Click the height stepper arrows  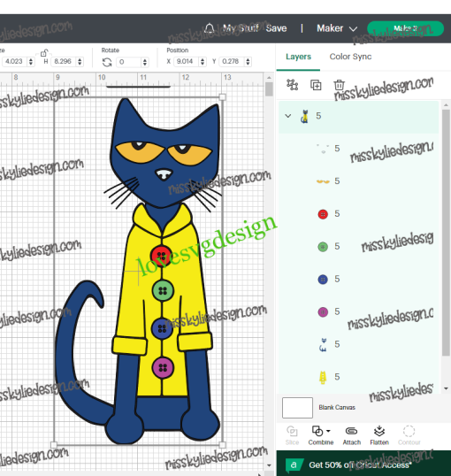coord(80,62)
